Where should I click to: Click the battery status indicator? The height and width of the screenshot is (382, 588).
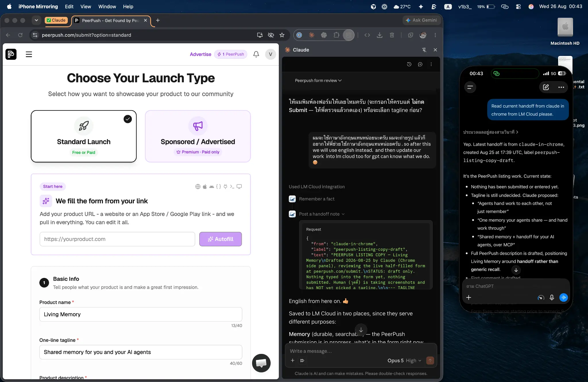pos(486,6)
